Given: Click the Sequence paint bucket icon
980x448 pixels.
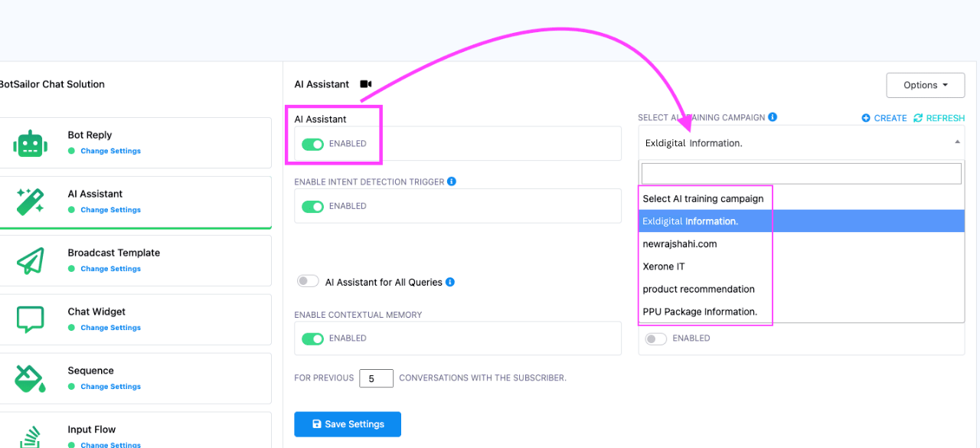Looking at the screenshot, I should pos(31,378).
